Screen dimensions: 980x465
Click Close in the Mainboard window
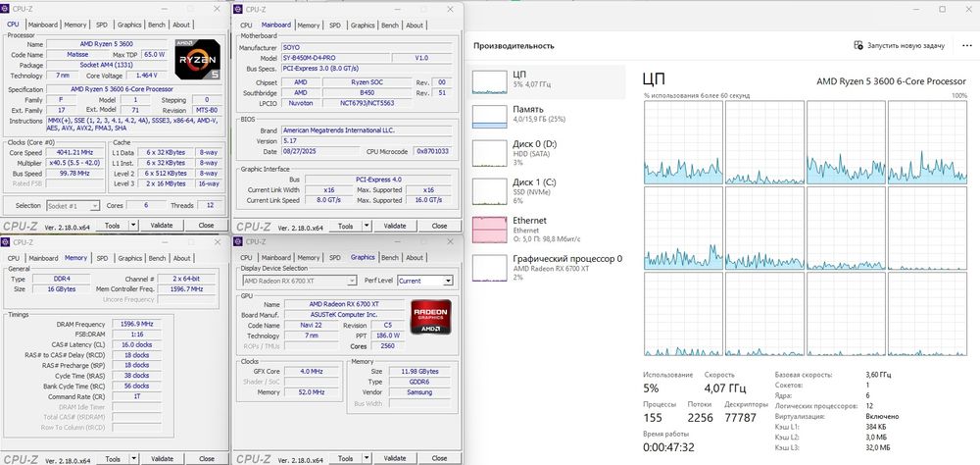coord(439,226)
